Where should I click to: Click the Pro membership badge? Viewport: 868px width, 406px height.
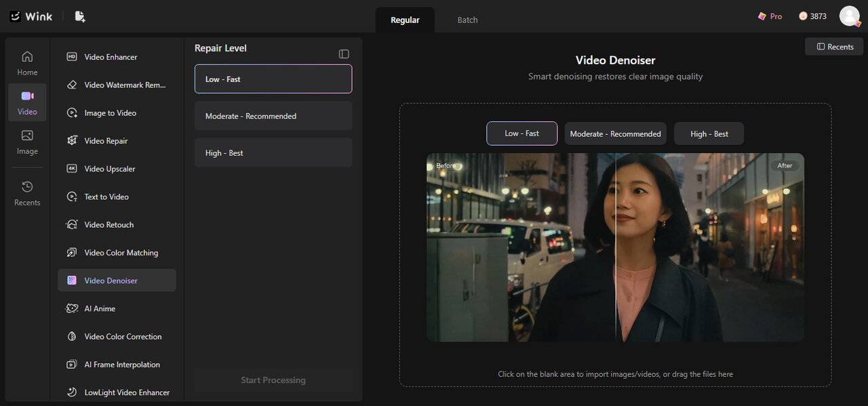[x=770, y=16]
